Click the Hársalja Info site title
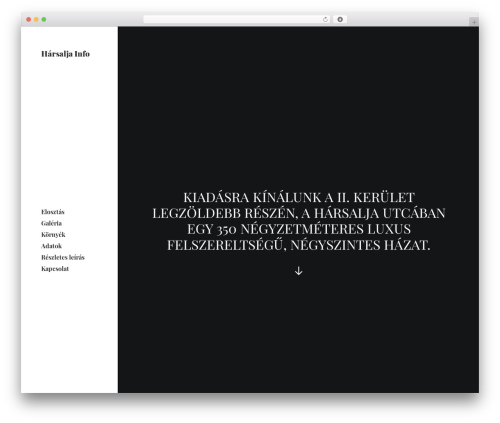Image resolution: width=500 pixels, height=423 pixels. (x=65, y=54)
